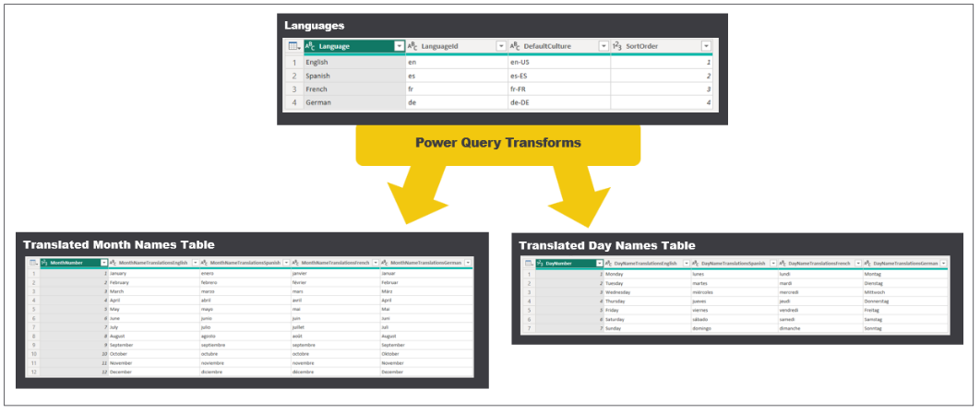Viewport: 980px width, 413px height.
Task: Select the 'juillet' cell in month table
Action: coord(335,326)
